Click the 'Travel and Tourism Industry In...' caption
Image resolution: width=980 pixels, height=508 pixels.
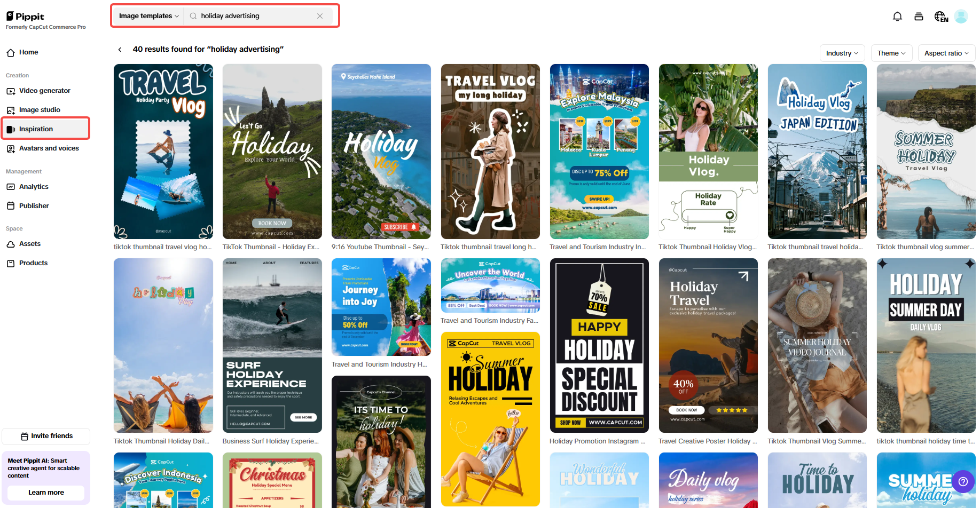598,247
